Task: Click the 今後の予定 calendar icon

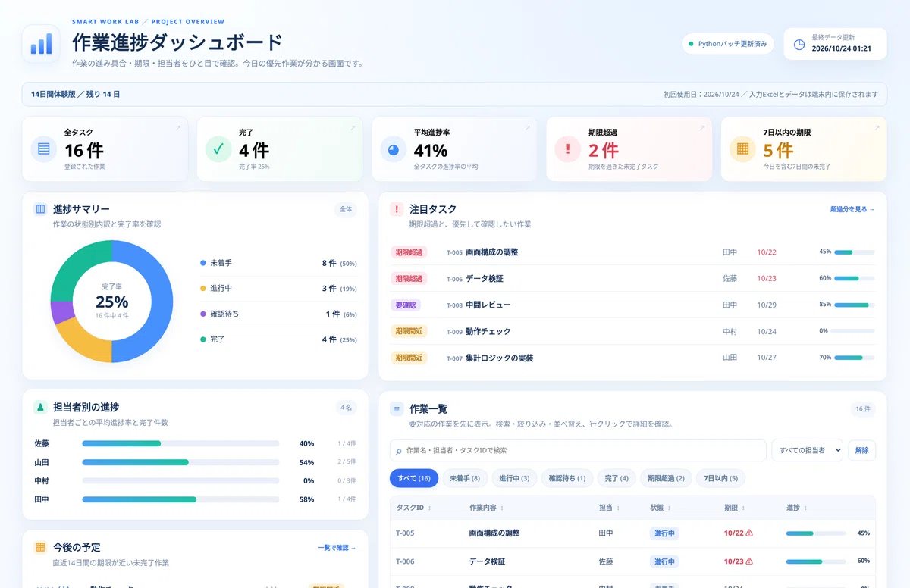Action: 40,547
